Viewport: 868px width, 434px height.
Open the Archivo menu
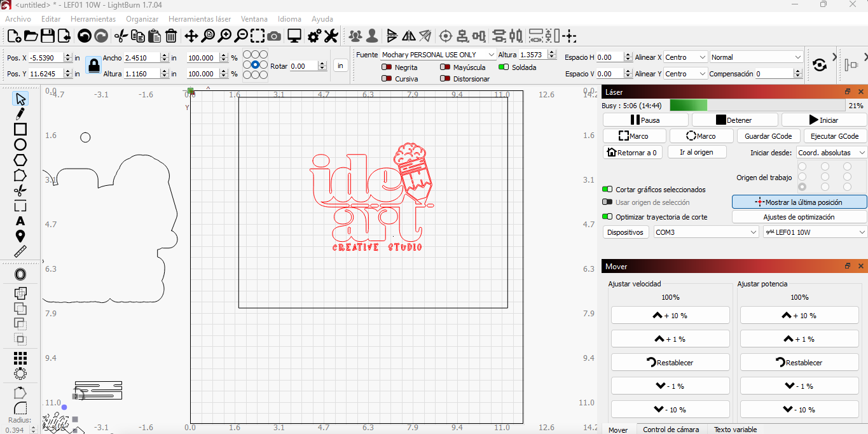[18, 19]
